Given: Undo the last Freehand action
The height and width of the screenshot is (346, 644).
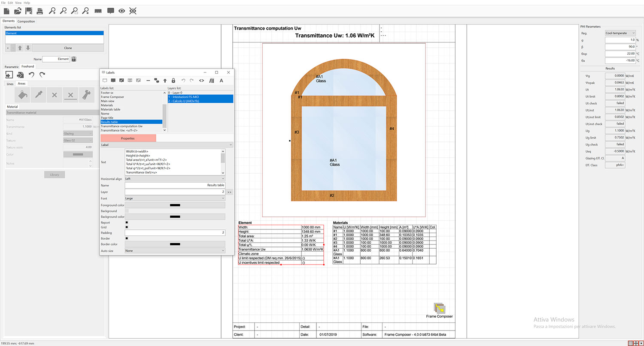Looking at the screenshot, I should point(31,75).
